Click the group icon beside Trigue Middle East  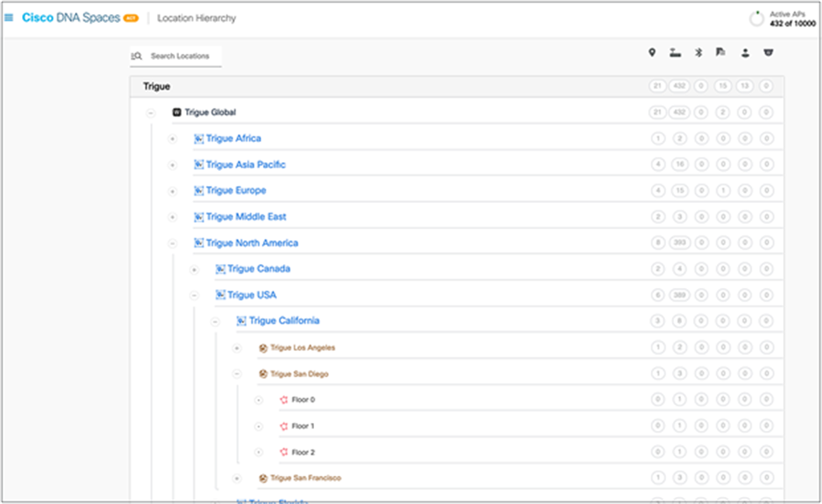[198, 217]
